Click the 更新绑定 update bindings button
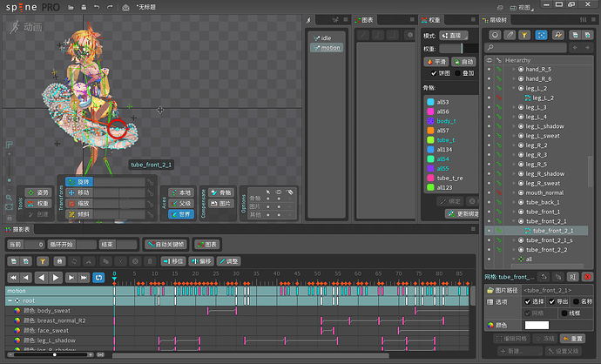 tap(463, 214)
